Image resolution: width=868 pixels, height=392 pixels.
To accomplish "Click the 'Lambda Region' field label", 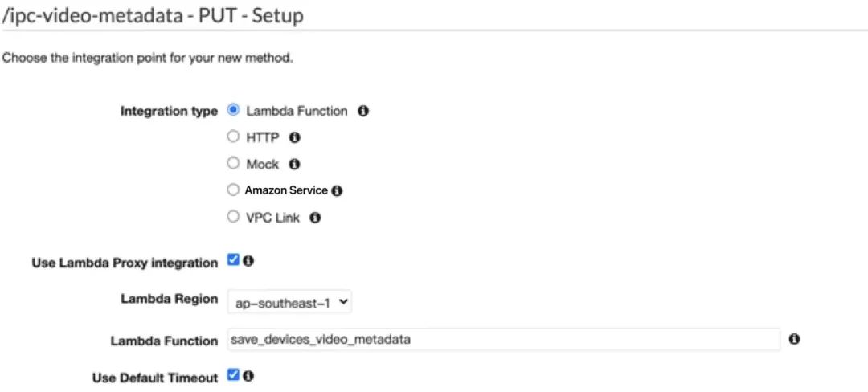I will (x=169, y=299).
